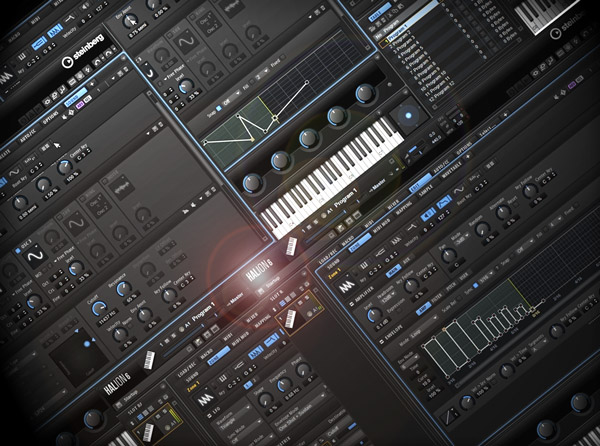Click the velocity curve icon beside the Velocity label
The width and height of the screenshot is (600, 446).
[411, 228]
